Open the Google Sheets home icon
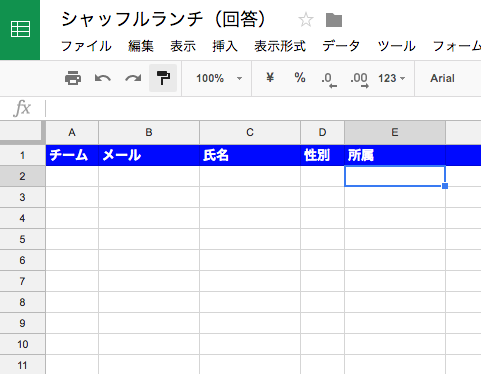481x374 pixels. [20, 30]
